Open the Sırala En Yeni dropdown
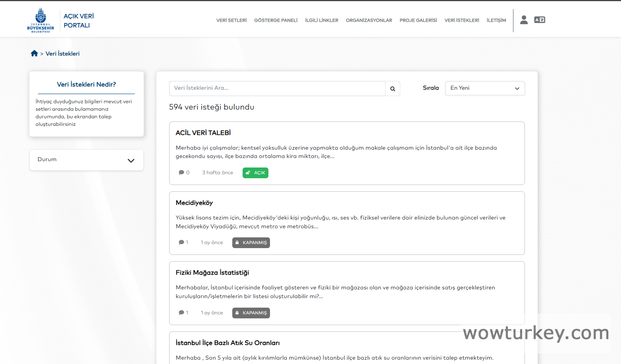This screenshot has width=621, height=364. [x=485, y=88]
